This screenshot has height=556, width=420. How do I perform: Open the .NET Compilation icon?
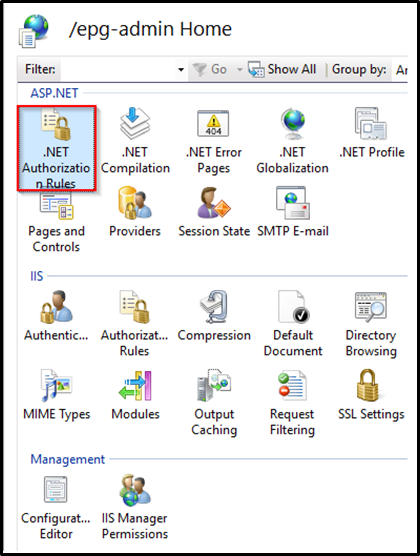point(135,141)
